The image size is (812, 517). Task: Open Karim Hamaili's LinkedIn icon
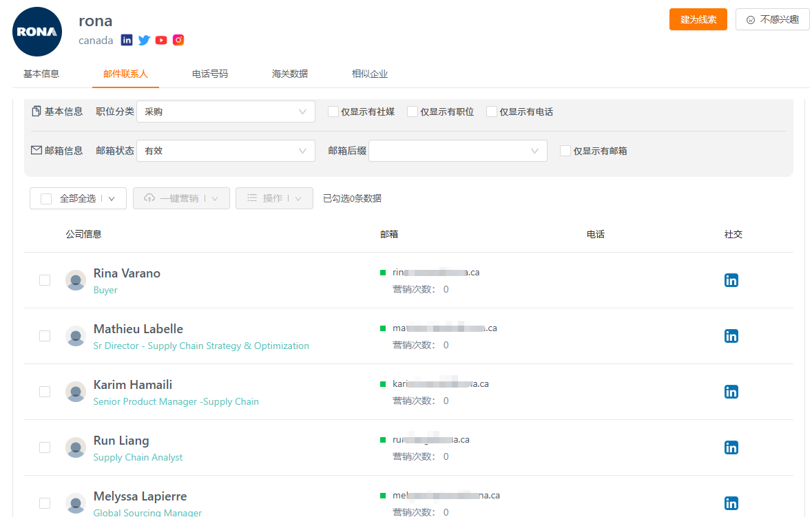tap(731, 392)
